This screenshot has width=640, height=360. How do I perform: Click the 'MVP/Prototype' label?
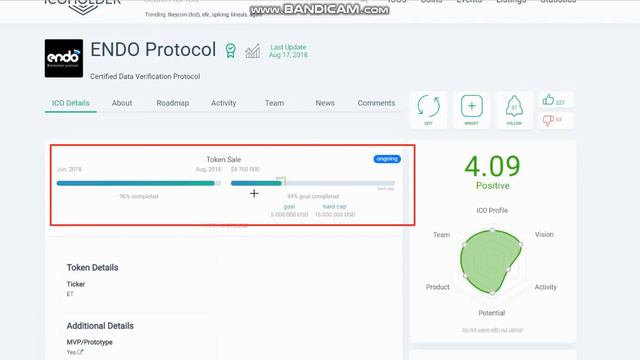89,342
